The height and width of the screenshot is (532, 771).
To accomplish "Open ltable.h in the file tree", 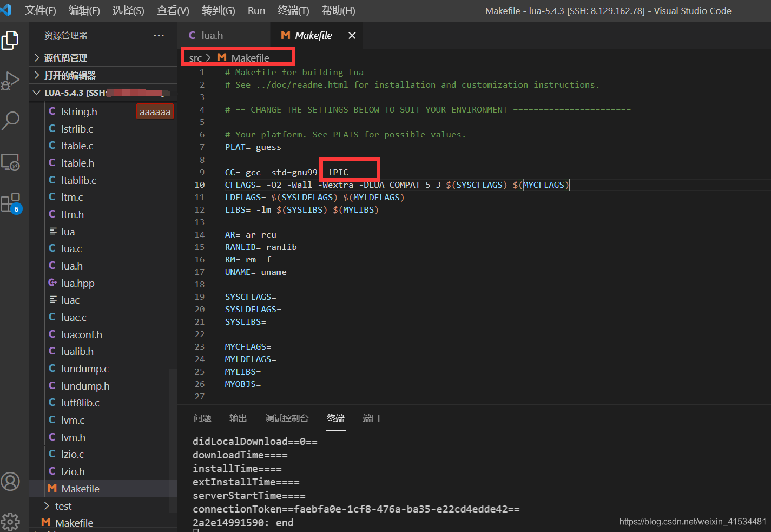I will pyautogui.click(x=77, y=163).
